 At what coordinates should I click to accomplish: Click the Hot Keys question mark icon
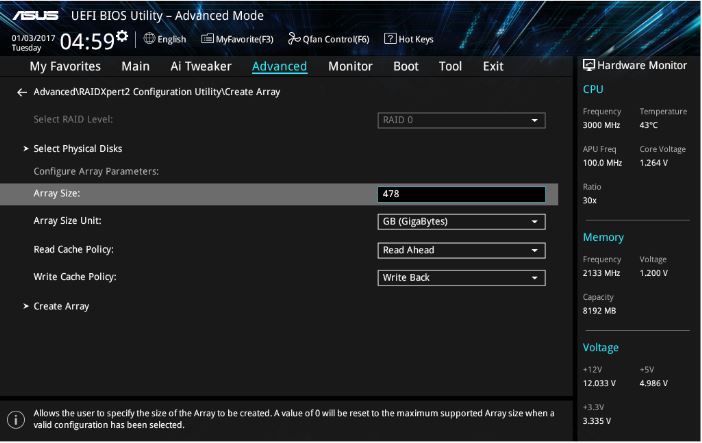(x=390, y=39)
